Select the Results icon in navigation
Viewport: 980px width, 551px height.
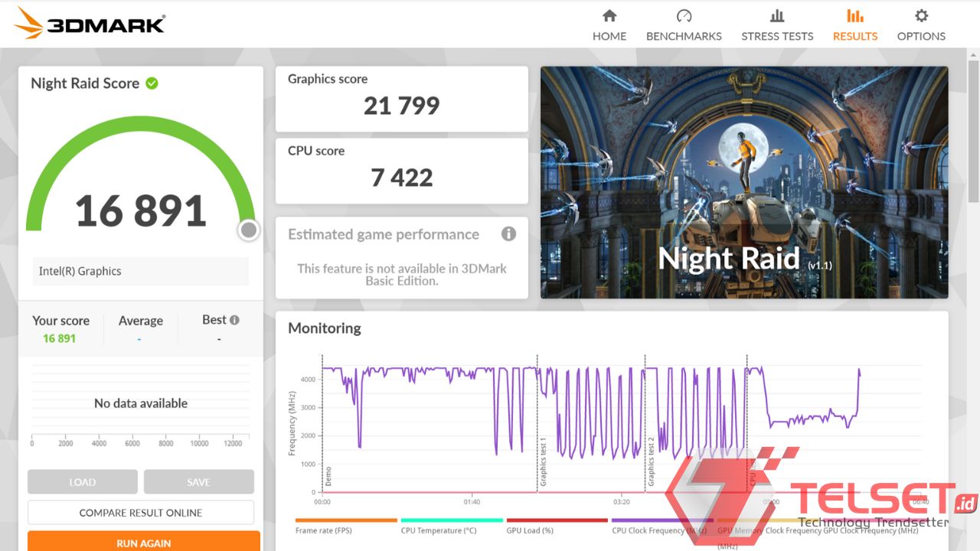[x=854, y=16]
